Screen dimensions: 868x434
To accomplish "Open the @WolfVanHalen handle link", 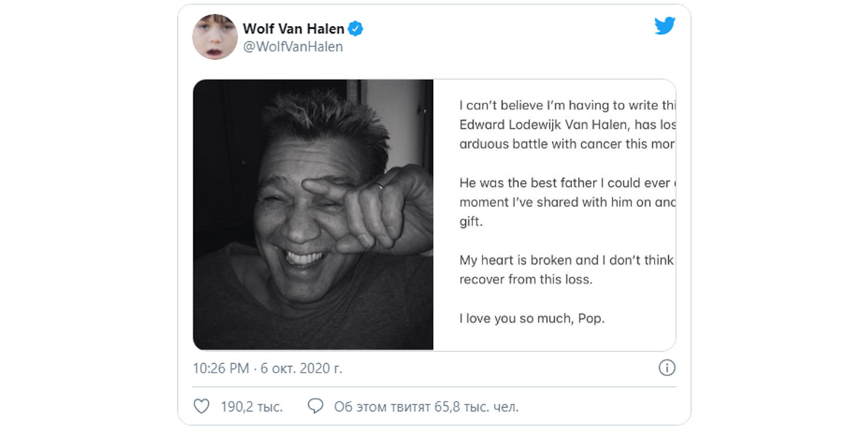I will click(x=292, y=47).
